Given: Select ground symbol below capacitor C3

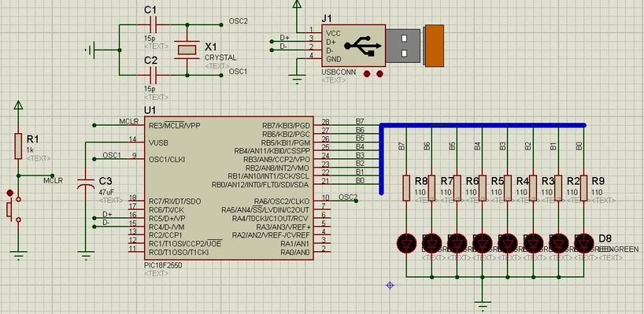Looking at the screenshot, I should tap(86, 256).
